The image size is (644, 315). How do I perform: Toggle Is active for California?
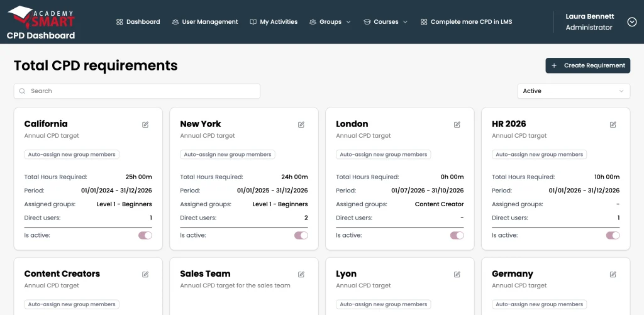point(145,235)
